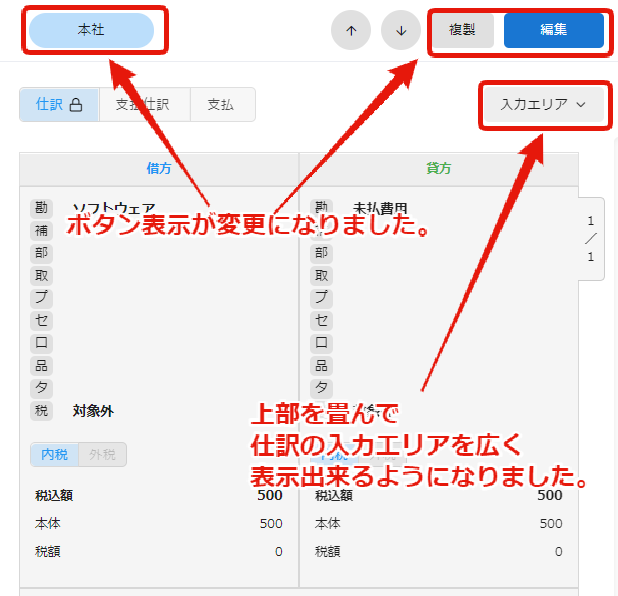Click the 対象外 tax value in 借方

click(93, 411)
